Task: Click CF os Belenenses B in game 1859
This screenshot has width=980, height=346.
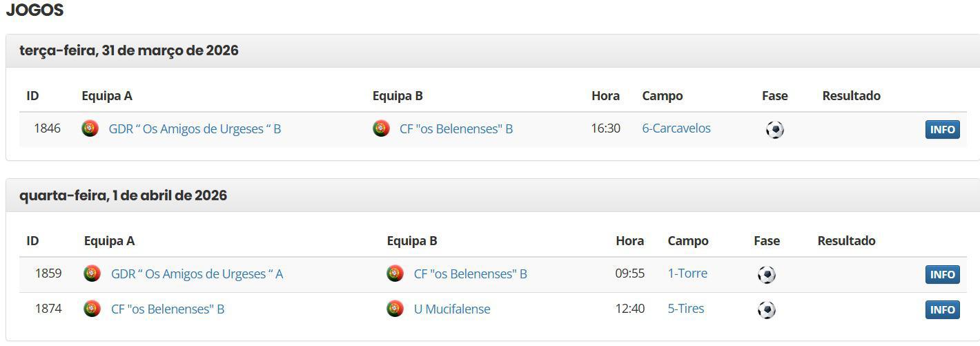Action: (470, 274)
